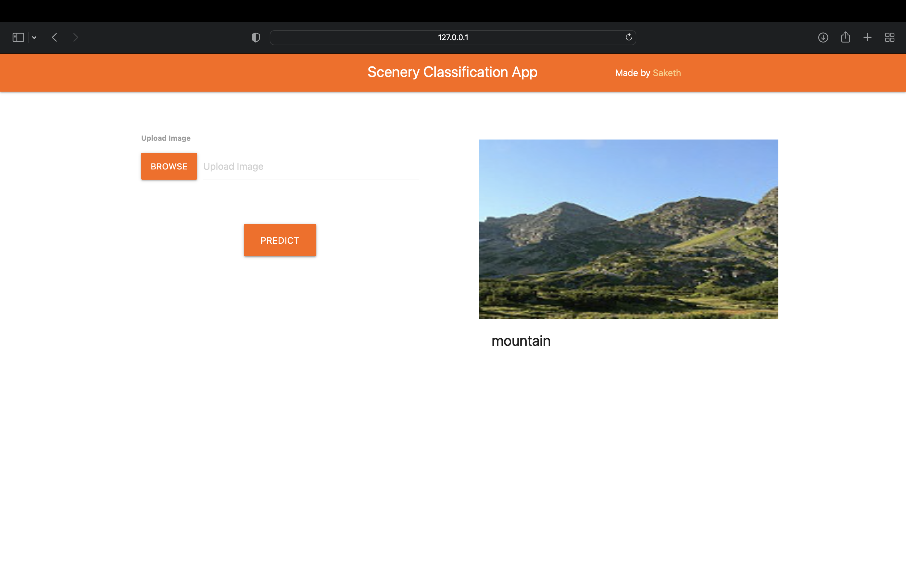Go forward with the forward arrow

(x=76, y=37)
